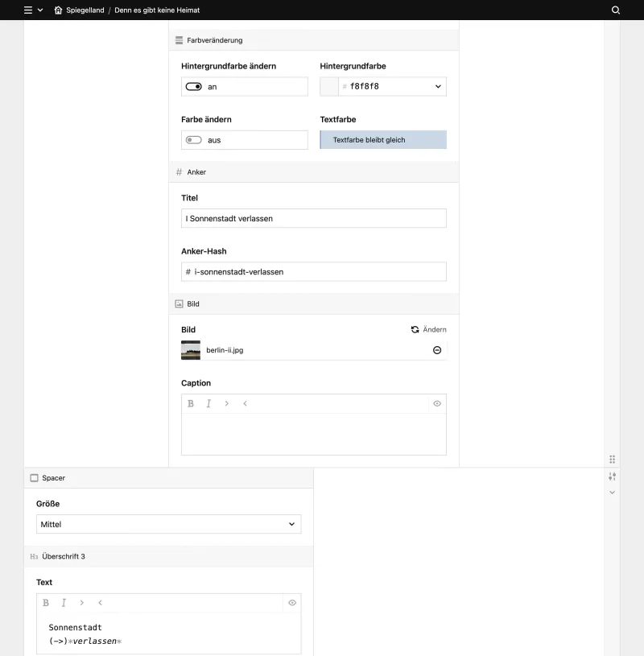
Task: Click Ändern to change the image
Action: click(x=429, y=329)
